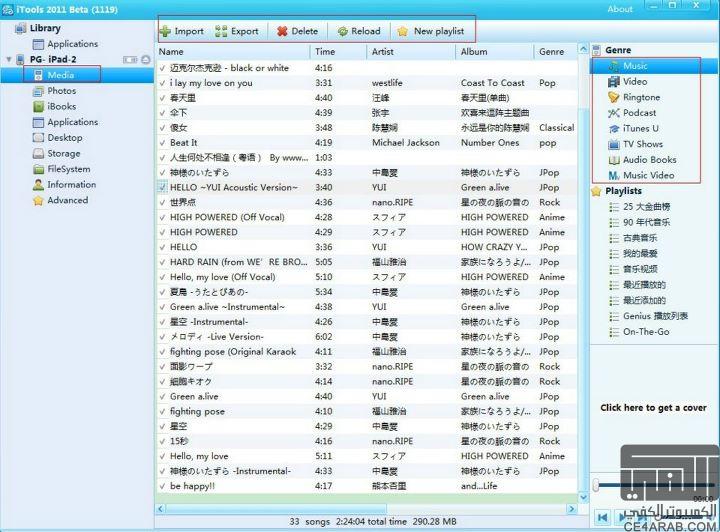Select iTunes U genre category
The width and height of the screenshot is (720, 532).
pyautogui.click(x=633, y=129)
